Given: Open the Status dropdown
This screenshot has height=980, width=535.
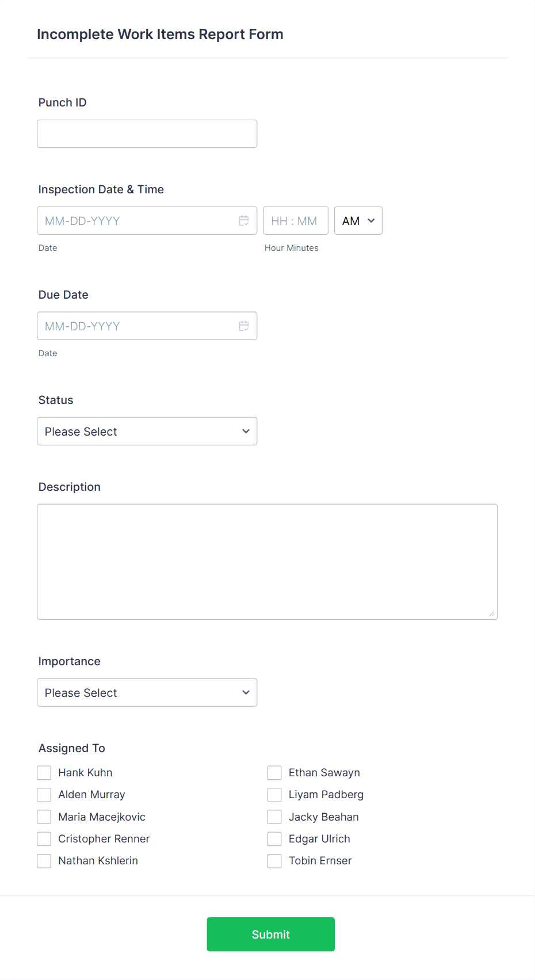Looking at the screenshot, I should (147, 431).
